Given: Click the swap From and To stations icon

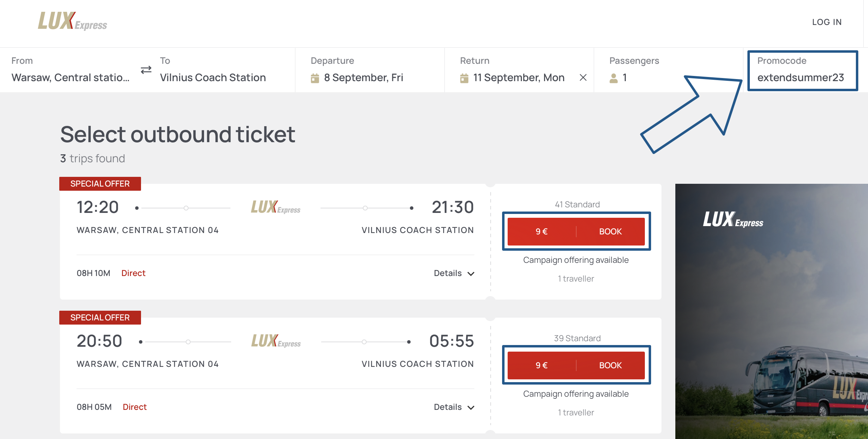Looking at the screenshot, I should click(146, 70).
